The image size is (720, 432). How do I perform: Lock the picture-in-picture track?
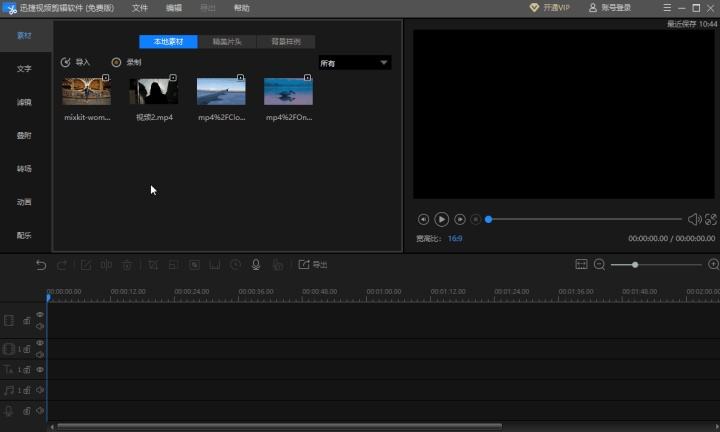(x=27, y=349)
